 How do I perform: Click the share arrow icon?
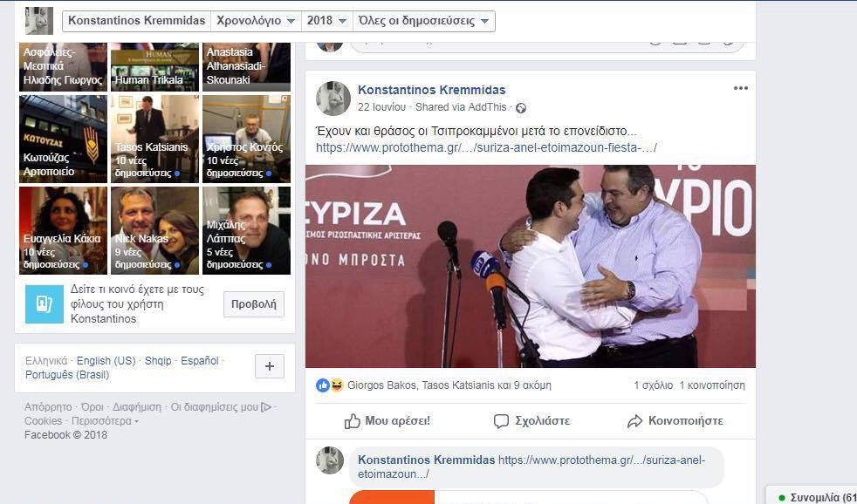634,421
